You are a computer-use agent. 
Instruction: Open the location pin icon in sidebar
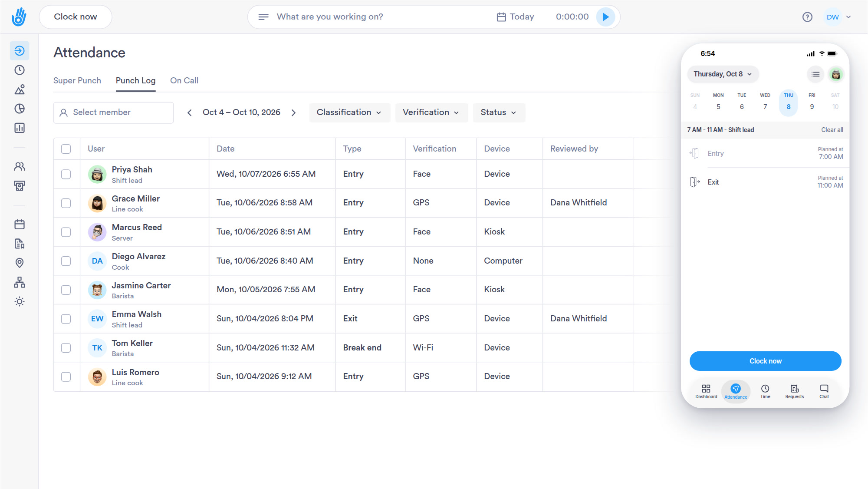pyautogui.click(x=20, y=263)
